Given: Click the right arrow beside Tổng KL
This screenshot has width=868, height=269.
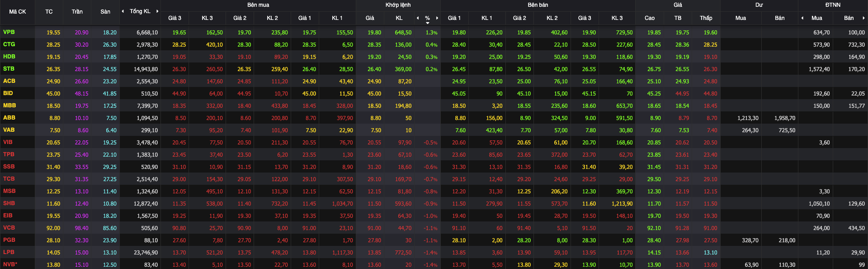Looking at the screenshot, I should click(157, 11).
